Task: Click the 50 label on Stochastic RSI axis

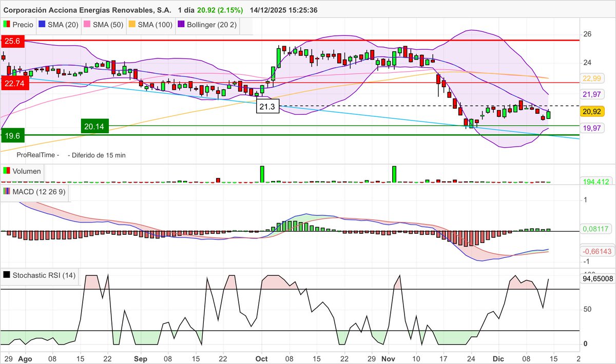Action: (587, 309)
